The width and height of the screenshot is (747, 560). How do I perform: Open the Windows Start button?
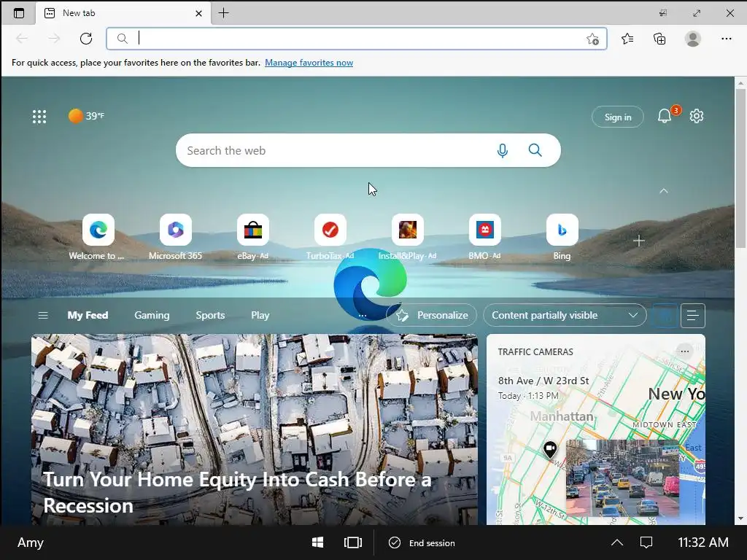click(317, 542)
